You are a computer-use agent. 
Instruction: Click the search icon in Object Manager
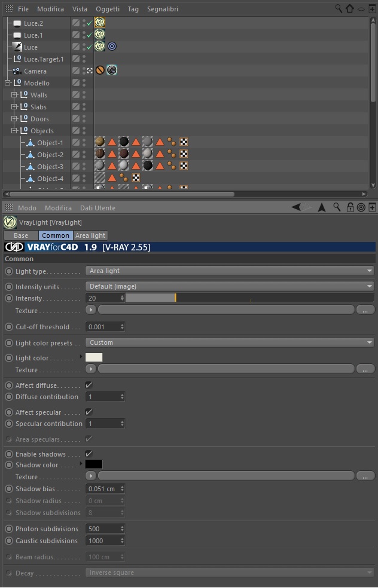[338, 8]
